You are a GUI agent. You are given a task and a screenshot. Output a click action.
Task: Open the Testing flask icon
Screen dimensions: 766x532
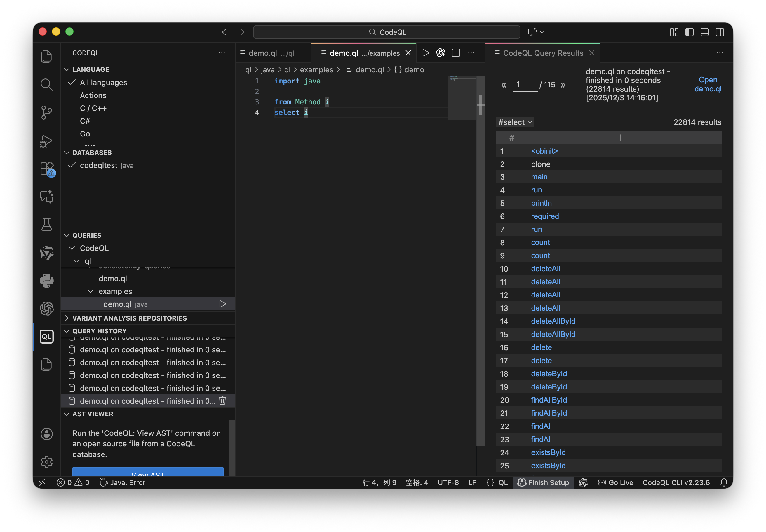click(46, 225)
